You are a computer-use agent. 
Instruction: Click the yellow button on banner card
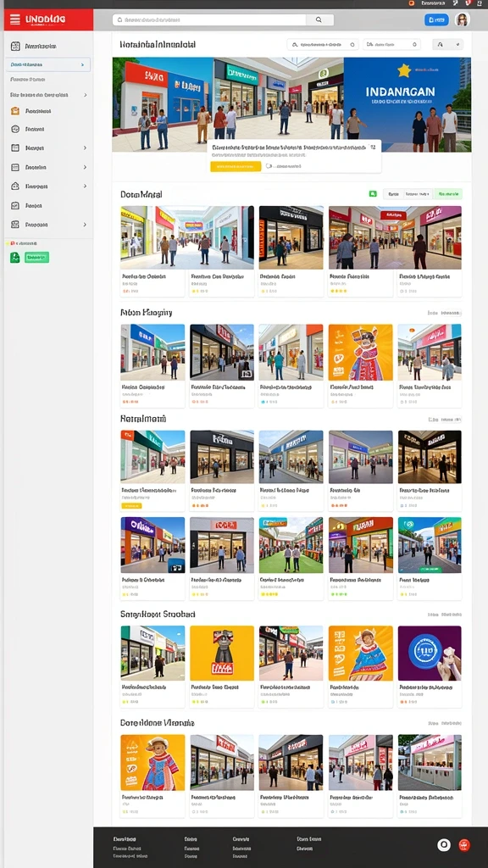pos(236,166)
